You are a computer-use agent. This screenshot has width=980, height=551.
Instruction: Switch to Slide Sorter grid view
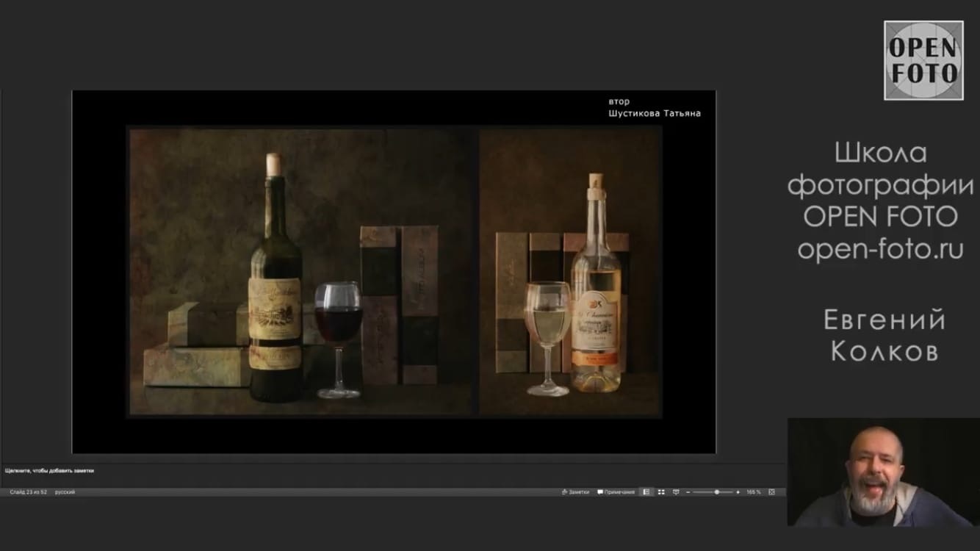[x=661, y=492]
